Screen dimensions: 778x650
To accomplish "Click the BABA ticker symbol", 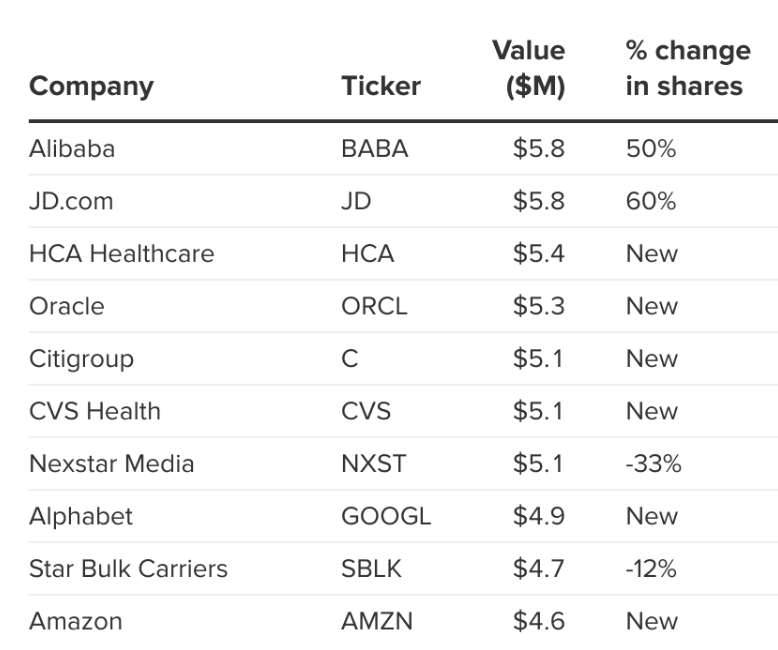I will (375, 149).
